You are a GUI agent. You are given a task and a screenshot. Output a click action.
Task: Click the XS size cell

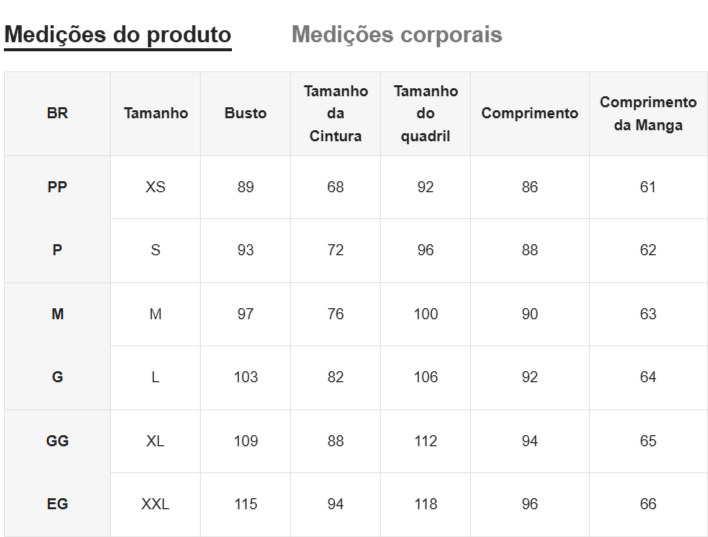[x=155, y=186]
